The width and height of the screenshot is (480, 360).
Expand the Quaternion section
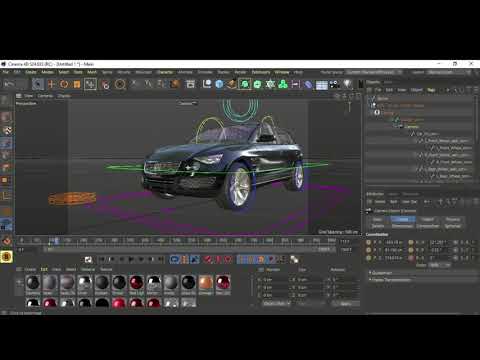point(382,273)
